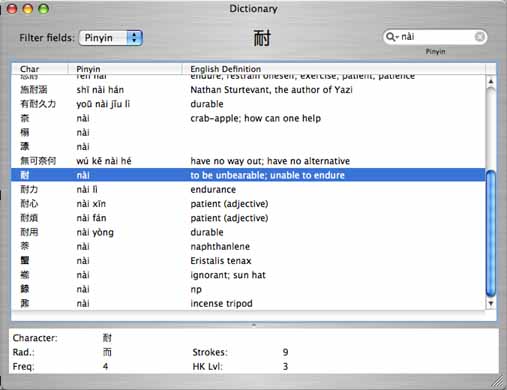This screenshot has width=507, height=390.
Task: Click the split view divider handle
Action: click(254, 324)
